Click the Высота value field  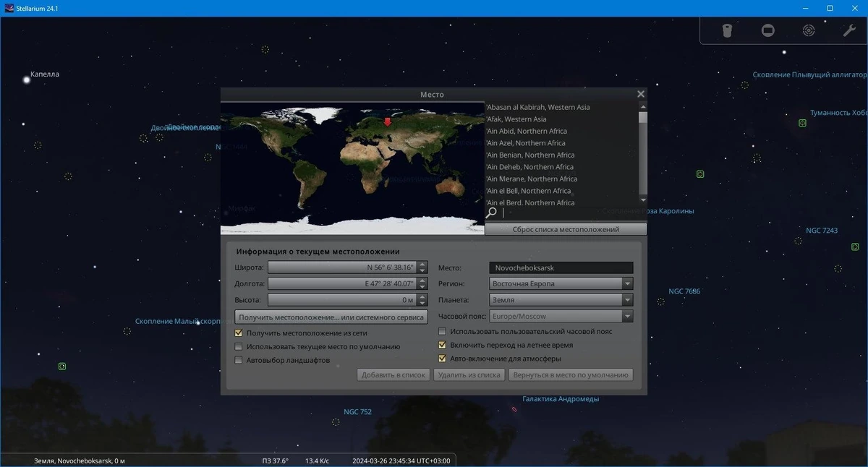(342, 300)
